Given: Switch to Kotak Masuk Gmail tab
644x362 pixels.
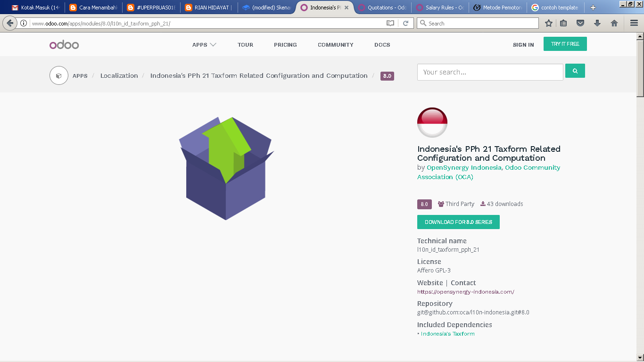Looking at the screenshot, I should click(x=36, y=8).
